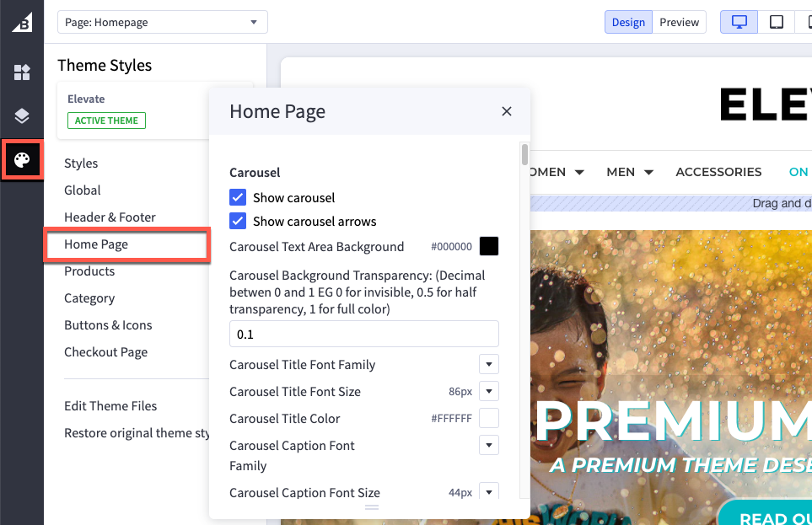Open Styles section
This screenshot has height=525, width=812.
pyautogui.click(x=81, y=163)
